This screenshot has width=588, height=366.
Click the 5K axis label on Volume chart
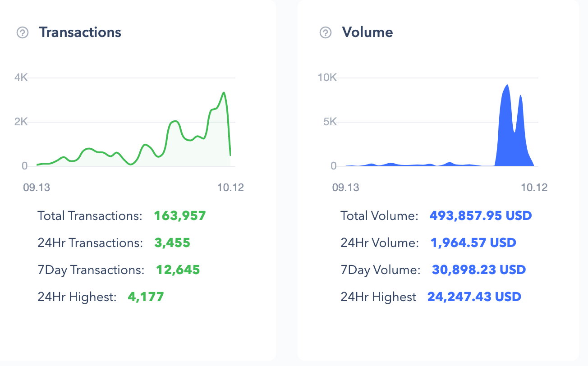coord(330,122)
